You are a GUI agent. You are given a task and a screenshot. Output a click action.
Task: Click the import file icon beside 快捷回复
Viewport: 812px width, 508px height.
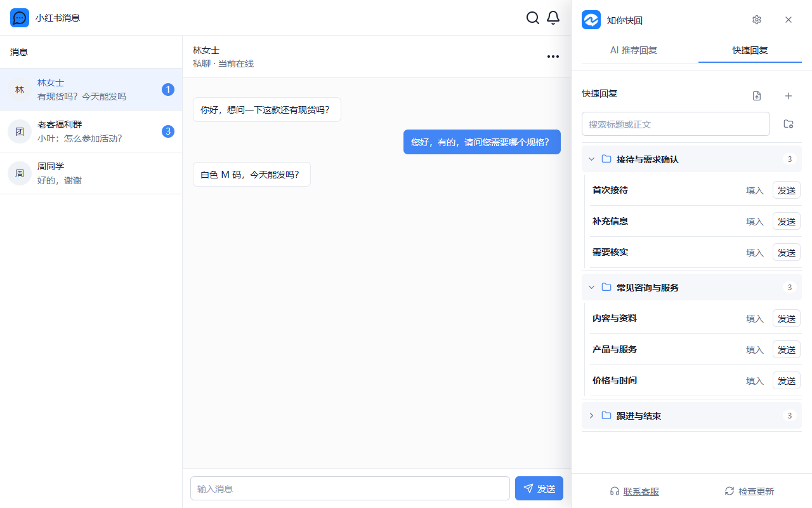(x=757, y=96)
